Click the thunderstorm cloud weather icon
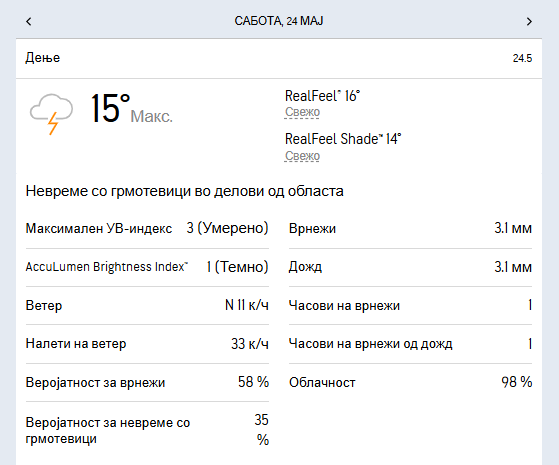This screenshot has width=559, height=465. pyautogui.click(x=51, y=113)
